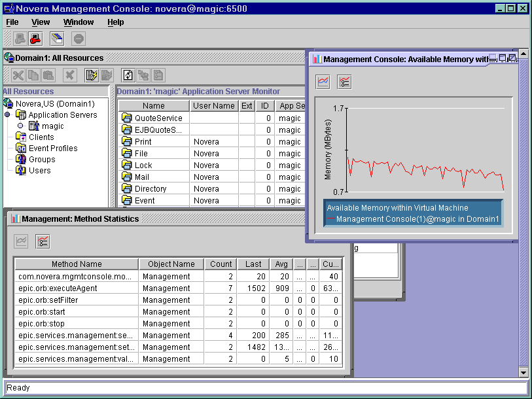Click the greyed chart icon in Method Statistics
The width and height of the screenshot is (532, 399).
pyautogui.click(x=21, y=241)
